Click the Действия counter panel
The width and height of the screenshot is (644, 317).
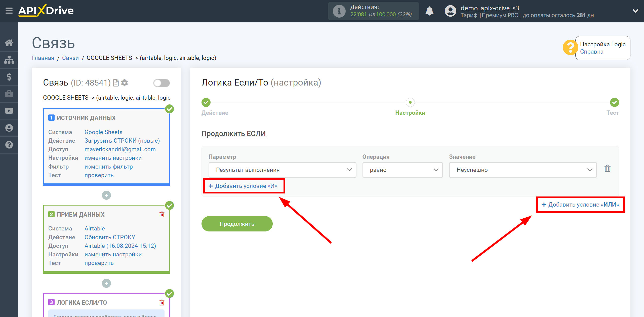tap(373, 11)
